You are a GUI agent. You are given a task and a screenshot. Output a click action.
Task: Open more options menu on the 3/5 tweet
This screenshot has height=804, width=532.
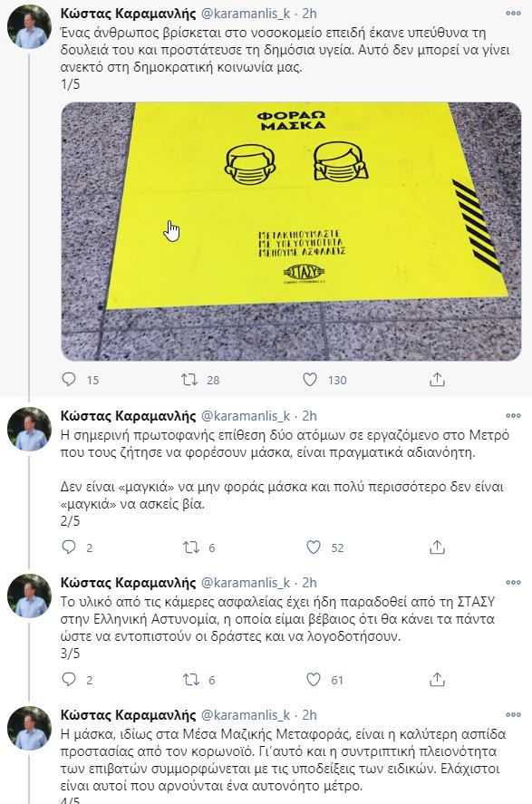coord(513,583)
